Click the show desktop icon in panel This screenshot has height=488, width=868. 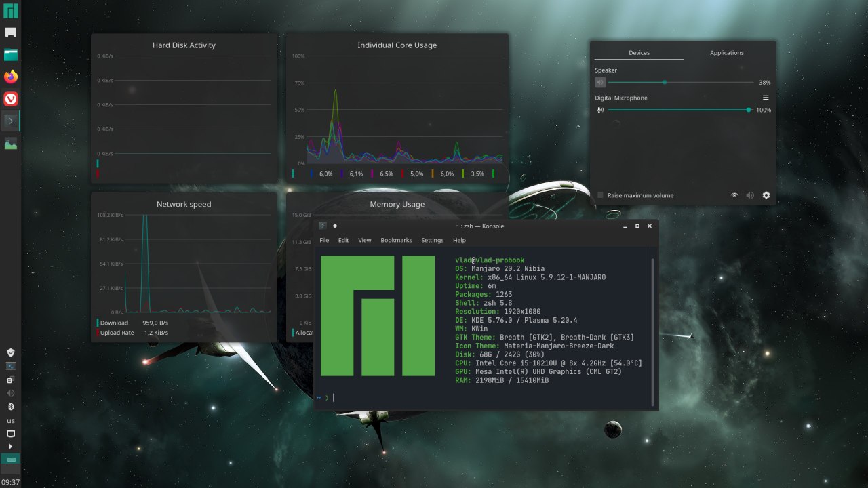pos(11,32)
